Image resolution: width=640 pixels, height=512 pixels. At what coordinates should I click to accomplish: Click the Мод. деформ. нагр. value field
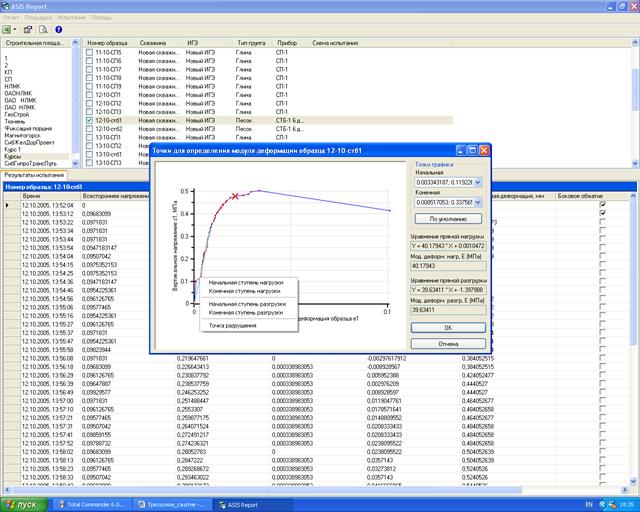(x=447, y=266)
